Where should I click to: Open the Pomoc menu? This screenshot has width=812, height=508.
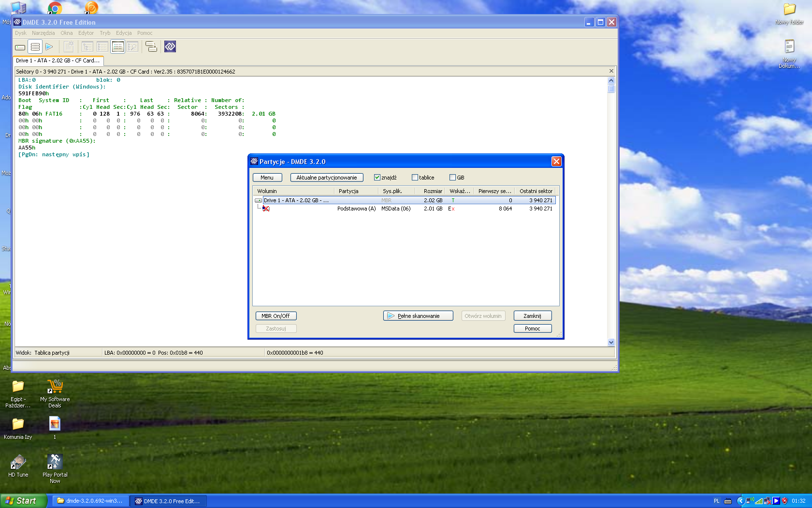[145, 33]
